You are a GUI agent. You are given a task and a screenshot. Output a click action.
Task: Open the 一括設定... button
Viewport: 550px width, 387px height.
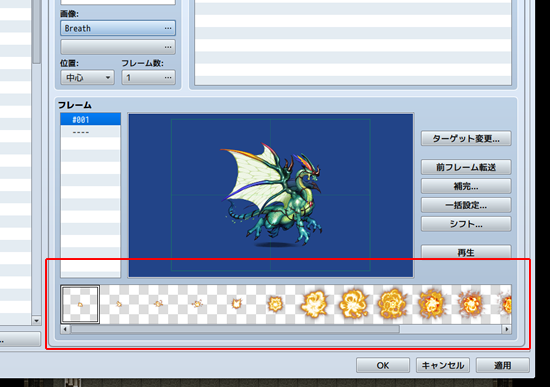466,205
